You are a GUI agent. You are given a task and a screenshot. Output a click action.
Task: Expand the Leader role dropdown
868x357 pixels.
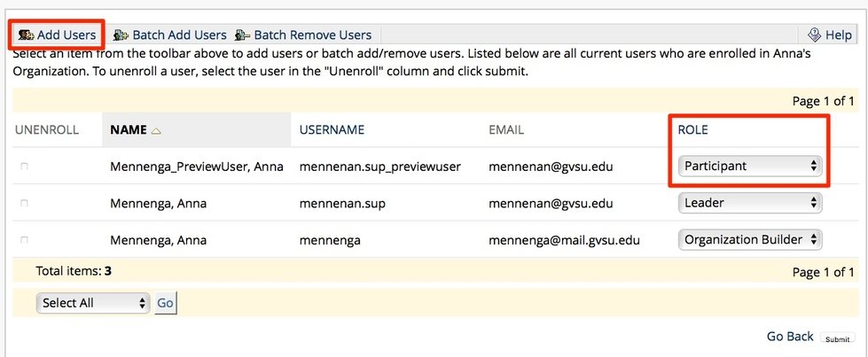point(750,203)
